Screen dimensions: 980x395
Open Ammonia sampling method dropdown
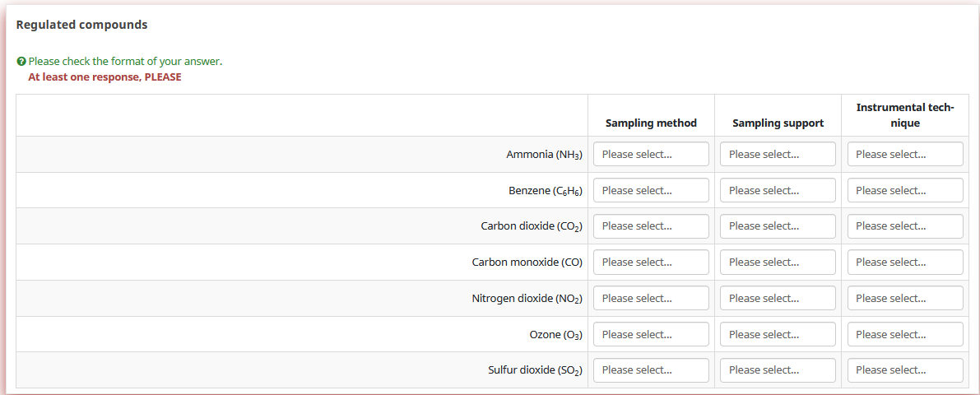pos(651,154)
